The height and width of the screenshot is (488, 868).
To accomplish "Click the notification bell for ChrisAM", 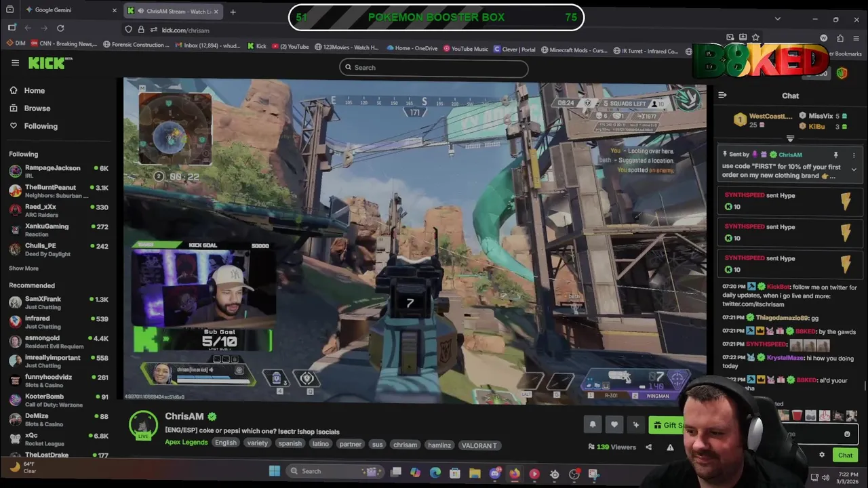I will pos(592,425).
